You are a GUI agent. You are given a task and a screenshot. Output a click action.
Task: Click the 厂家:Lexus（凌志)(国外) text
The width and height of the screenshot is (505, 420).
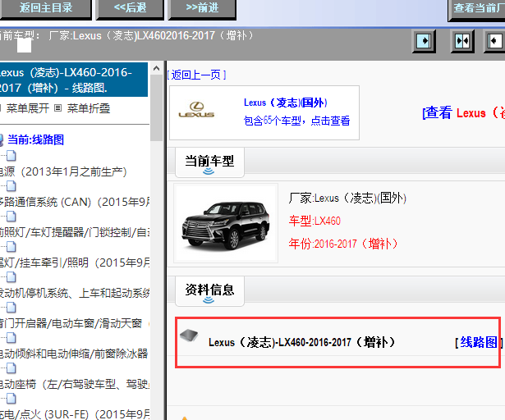[x=347, y=198]
